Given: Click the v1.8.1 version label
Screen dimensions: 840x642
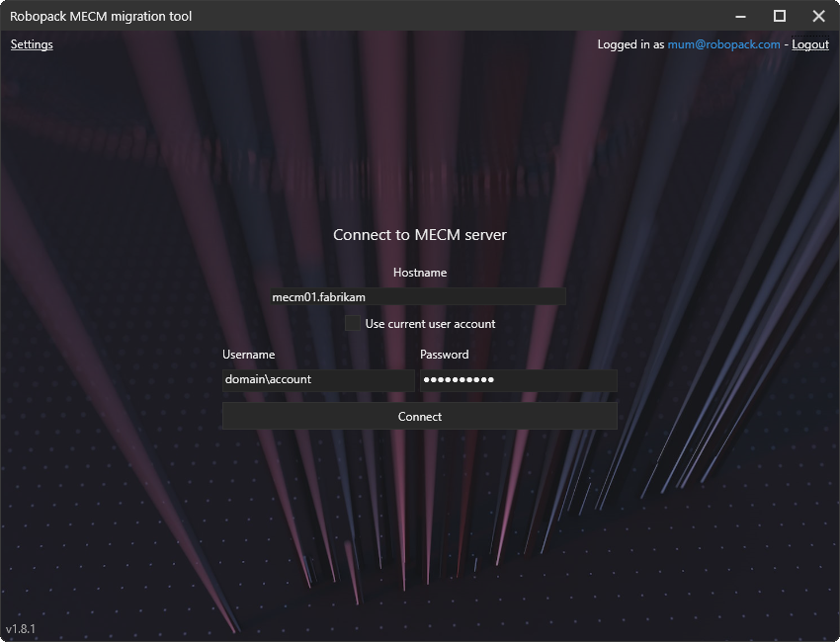Looking at the screenshot, I should [x=20, y=629].
